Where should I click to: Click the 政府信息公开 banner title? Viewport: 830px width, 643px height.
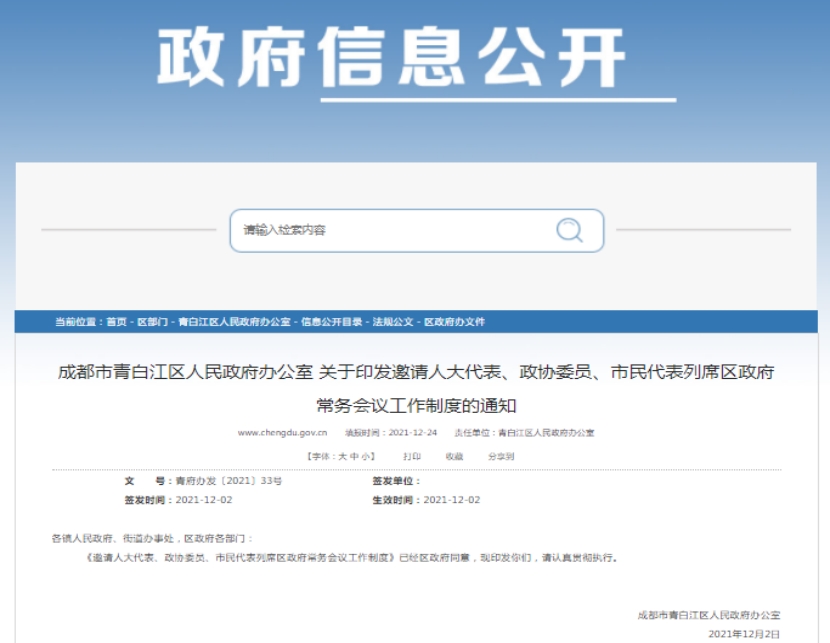coord(392,57)
